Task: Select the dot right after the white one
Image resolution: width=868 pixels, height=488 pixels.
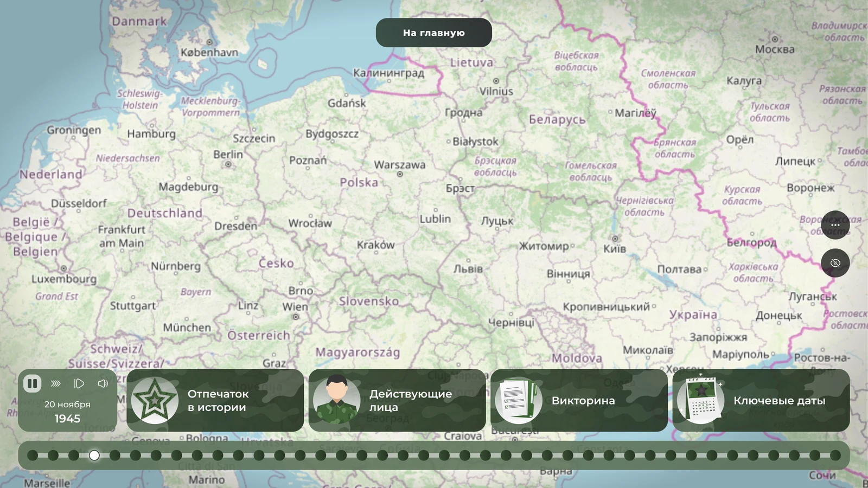Action: 115,455
